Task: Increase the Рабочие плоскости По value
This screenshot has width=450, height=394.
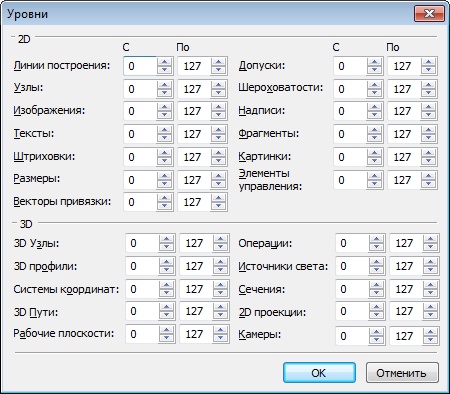Action: tap(220, 330)
